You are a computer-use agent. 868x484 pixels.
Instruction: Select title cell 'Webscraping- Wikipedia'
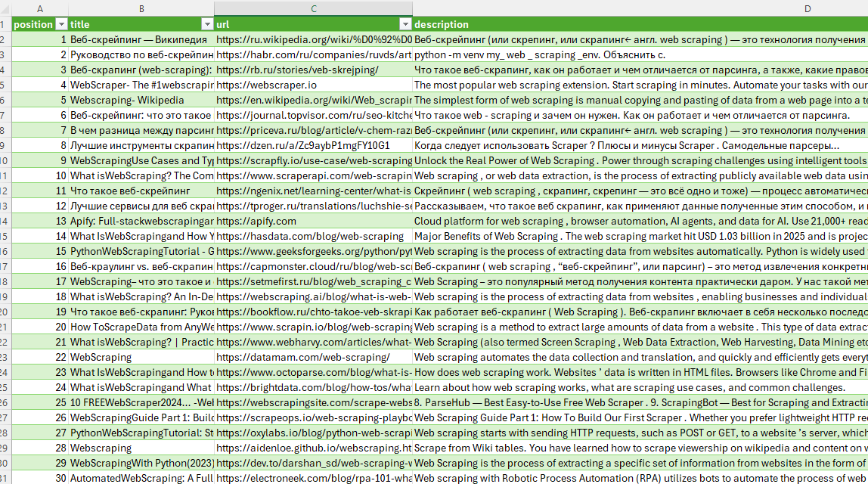pyautogui.click(x=141, y=101)
